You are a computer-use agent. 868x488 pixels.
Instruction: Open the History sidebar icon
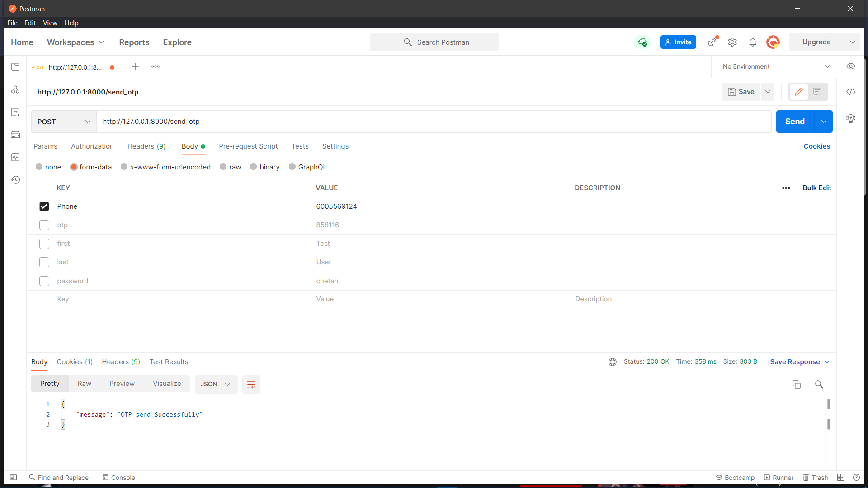tap(15, 180)
